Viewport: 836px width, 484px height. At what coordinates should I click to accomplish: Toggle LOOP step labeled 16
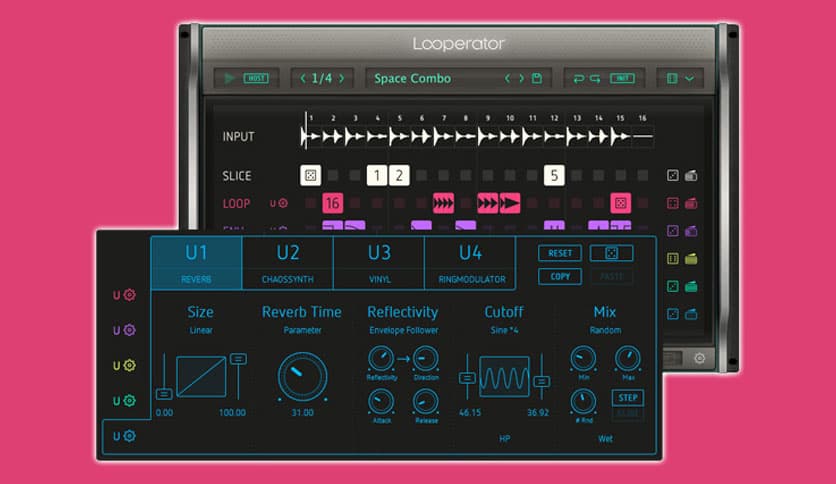coord(333,203)
